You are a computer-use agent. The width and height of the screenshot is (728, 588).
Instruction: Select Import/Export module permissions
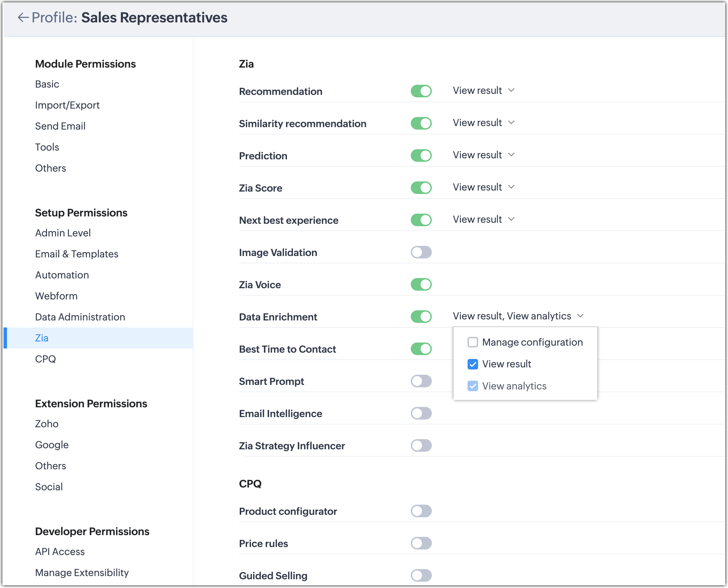67,105
